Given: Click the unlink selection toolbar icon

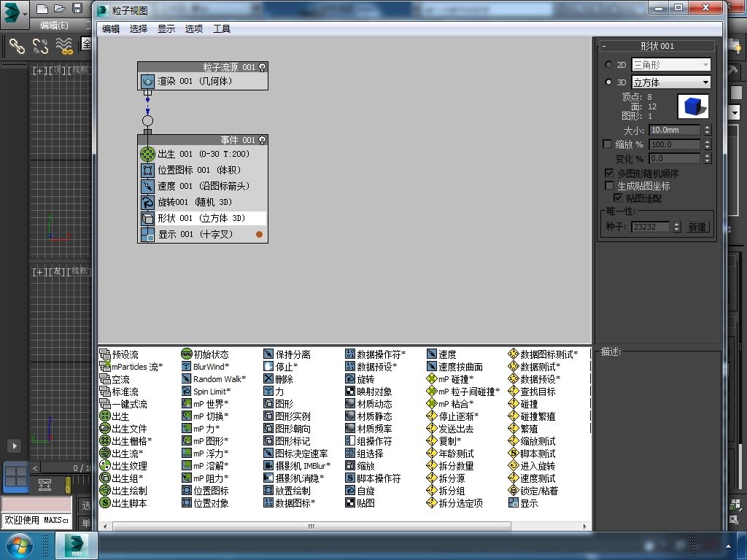Looking at the screenshot, I should [x=41, y=46].
